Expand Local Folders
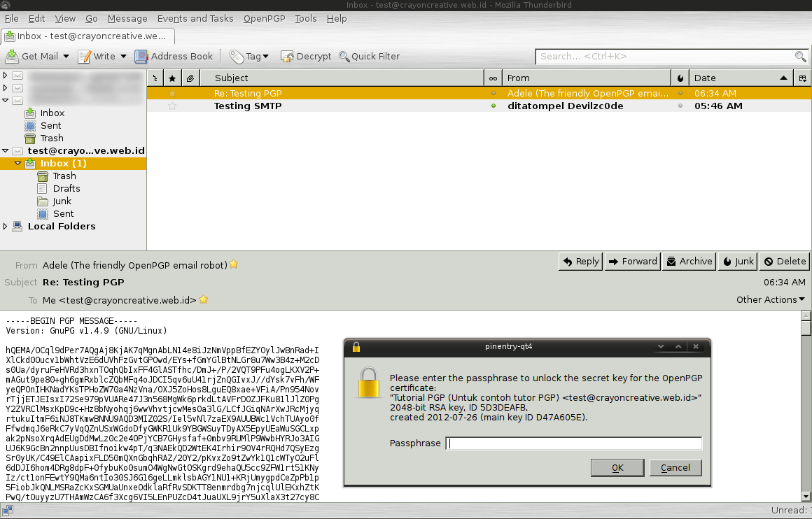Image resolution: width=812 pixels, height=519 pixels. [x=5, y=226]
